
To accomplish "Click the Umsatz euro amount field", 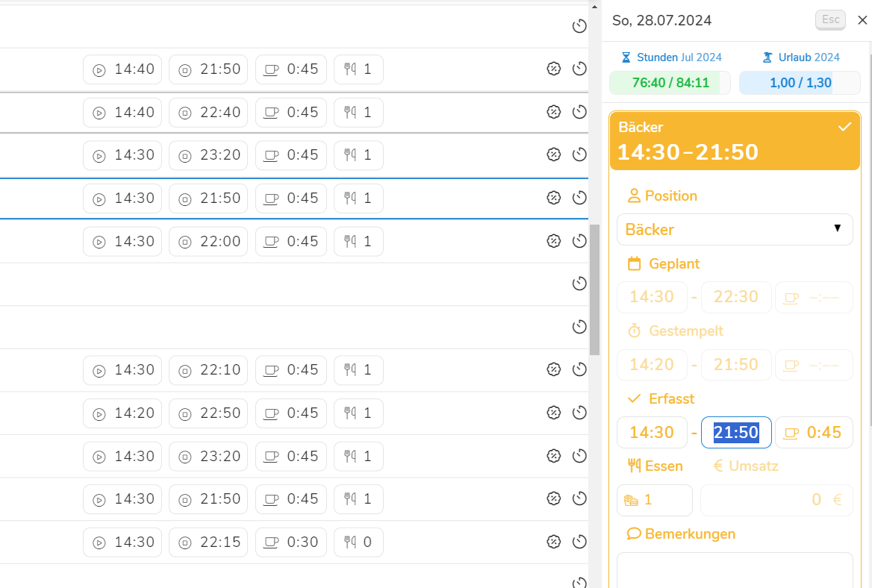I will (x=776, y=500).
